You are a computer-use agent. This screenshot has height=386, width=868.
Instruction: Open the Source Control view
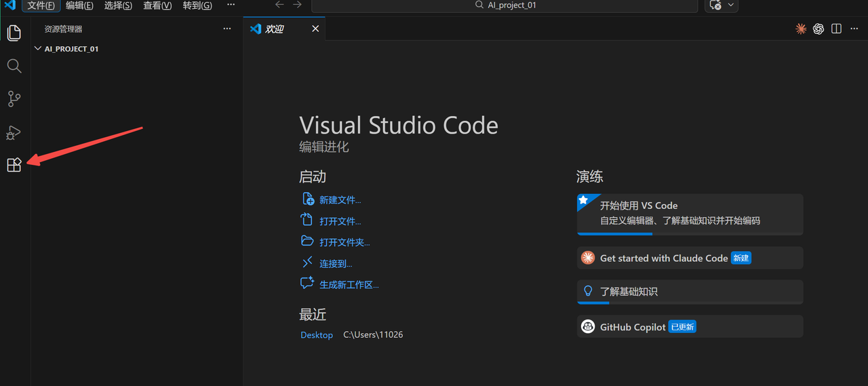14,99
